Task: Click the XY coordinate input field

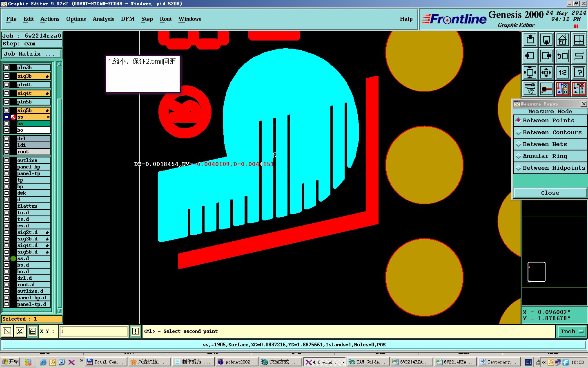Action: pyautogui.click(x=94, y=331)
